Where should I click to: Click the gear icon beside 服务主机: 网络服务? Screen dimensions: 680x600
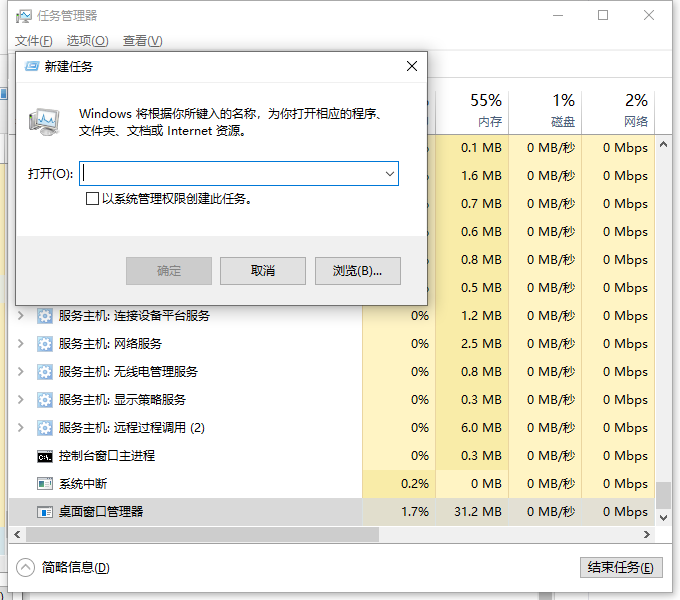pyautogui.click(x=45, y=344)
